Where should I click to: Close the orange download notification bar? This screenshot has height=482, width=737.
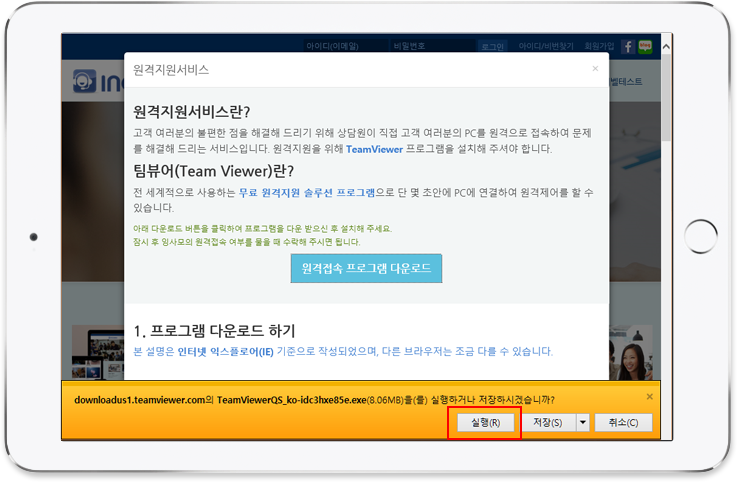[650, 397]
